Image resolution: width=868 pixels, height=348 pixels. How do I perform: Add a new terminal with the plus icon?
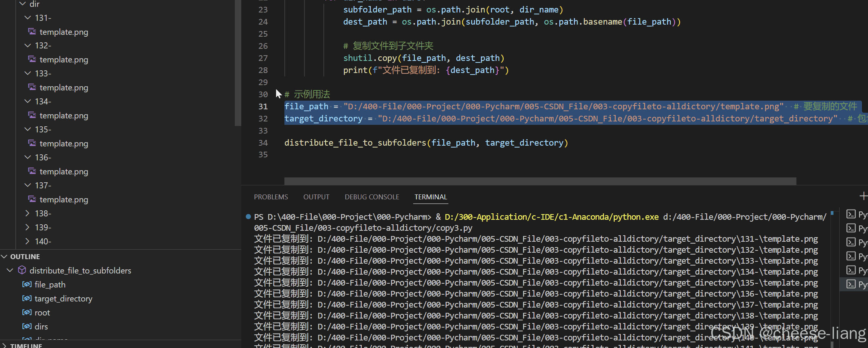[x=863, y=196]
